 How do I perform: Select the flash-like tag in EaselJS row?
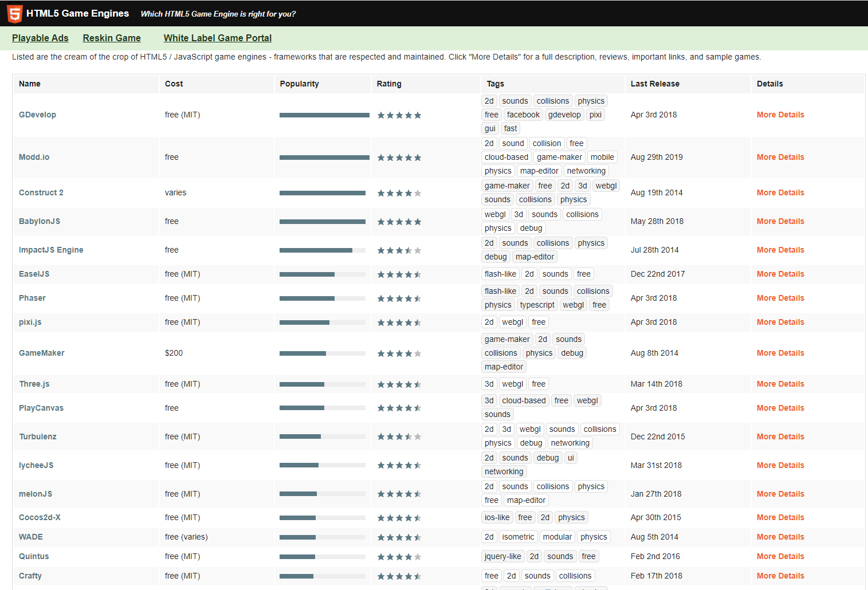(500, 274)
